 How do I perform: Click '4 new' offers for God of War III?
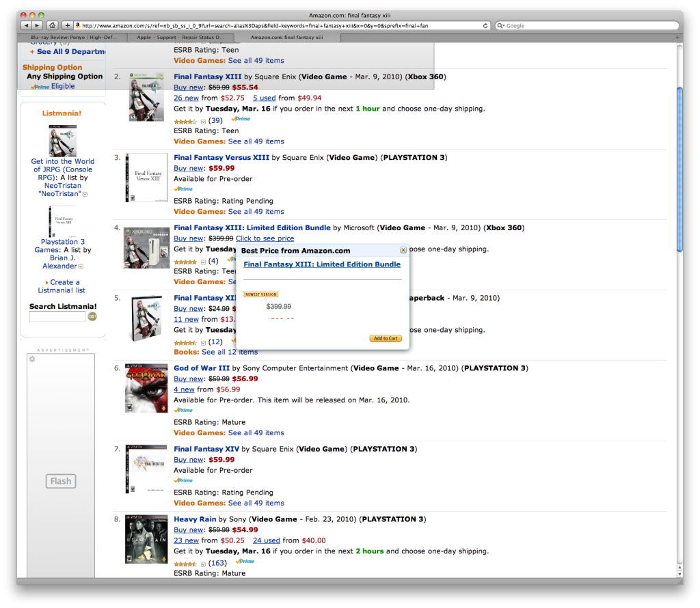pos(184,389)
